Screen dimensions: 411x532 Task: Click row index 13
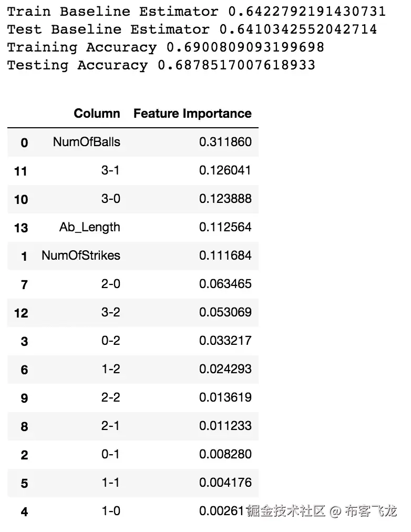[21, 228]
